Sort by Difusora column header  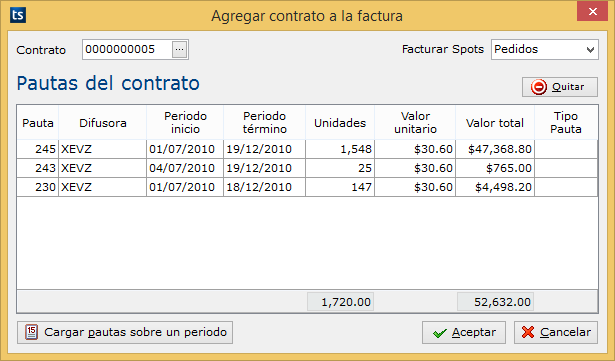pyautogui.click(x=103, y=123)
